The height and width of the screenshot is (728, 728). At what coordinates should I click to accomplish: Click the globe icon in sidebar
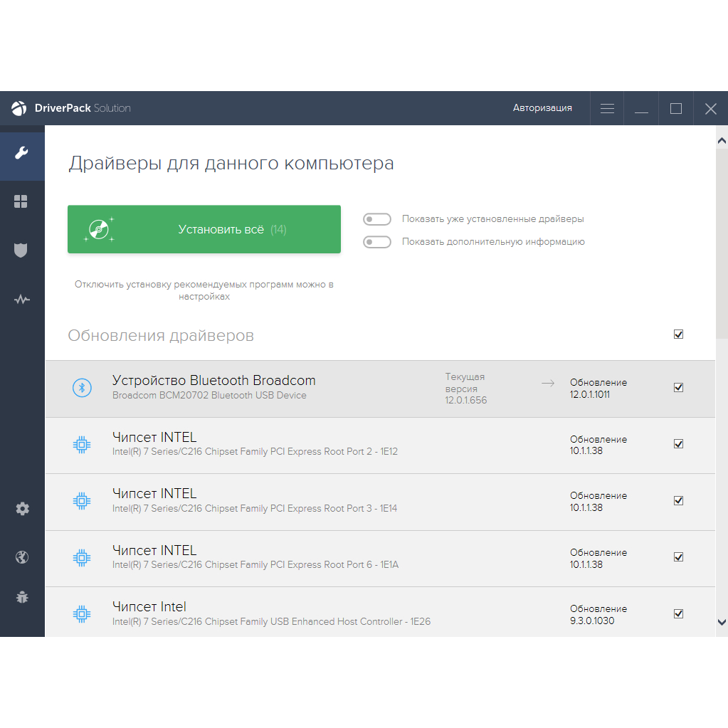22,557
